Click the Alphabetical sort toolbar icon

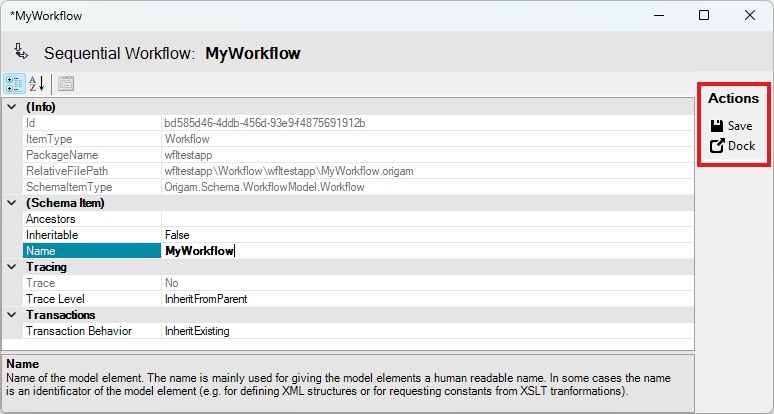click(37, 84)
